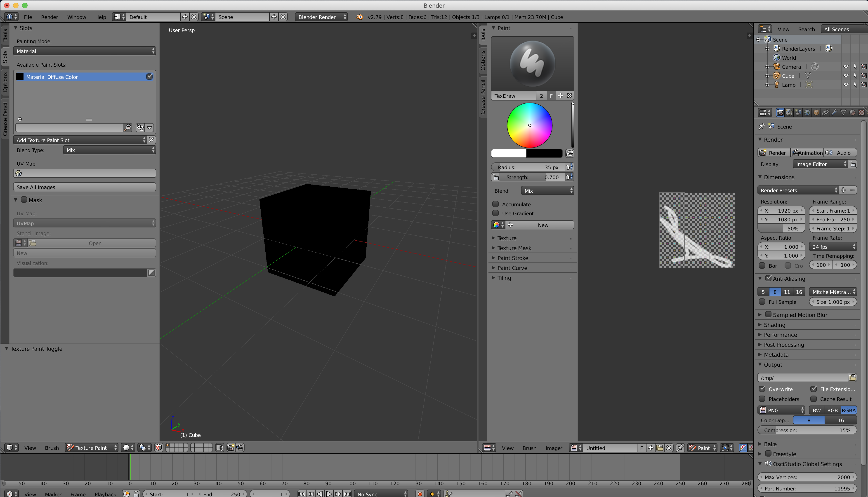The width and height of the screenshot is (868, 497).
Task: Expand the Texture Mask panel
Action: click(514, 248)
